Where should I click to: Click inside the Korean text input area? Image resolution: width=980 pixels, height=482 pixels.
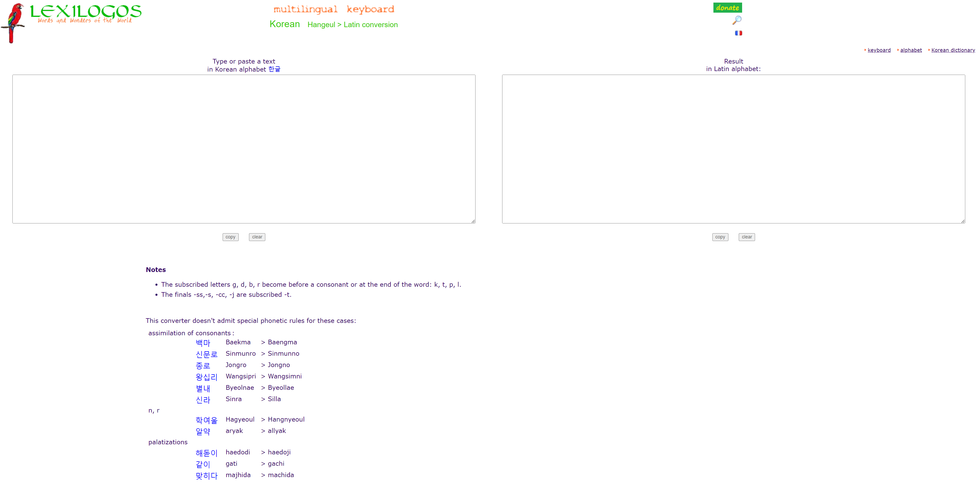244,149
